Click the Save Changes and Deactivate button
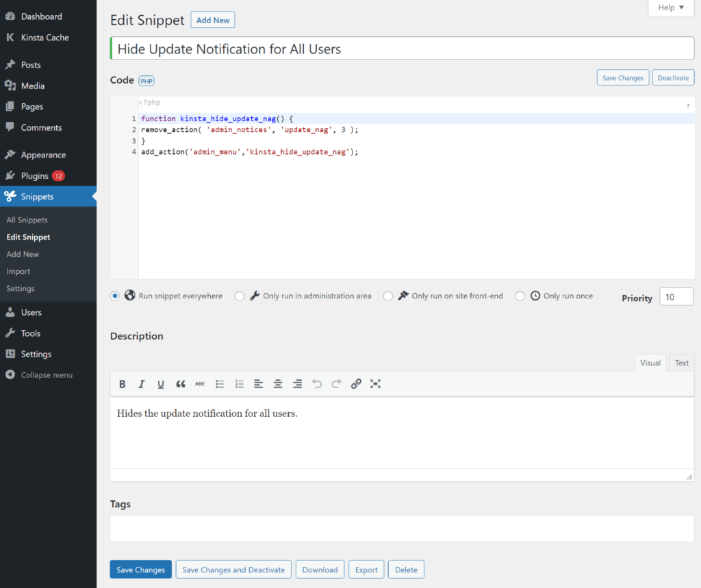701x588 pixels. tap(233, 570)
